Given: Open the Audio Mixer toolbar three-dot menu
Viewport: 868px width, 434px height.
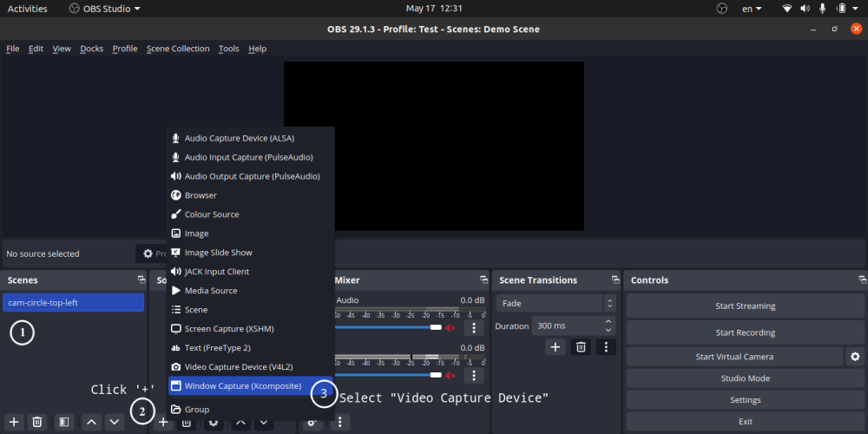Looking at the screenshot, I should (x=340, y=423).
